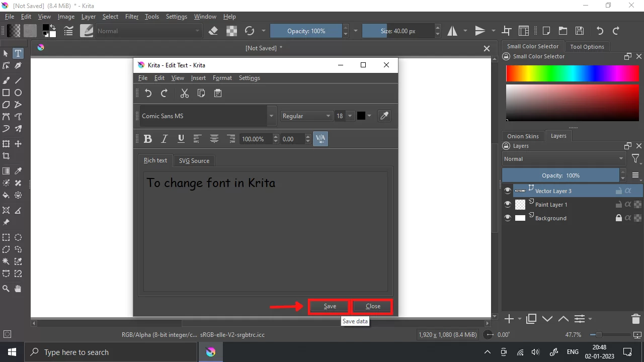644x362 pixels.
Task: Hide Vector Layer 3 visibility
Action: (508, 191)
